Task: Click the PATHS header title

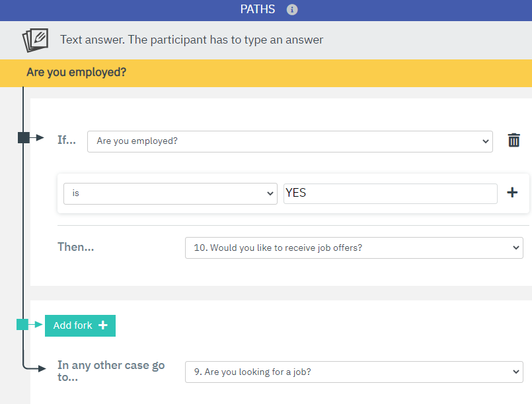Action: pyautogui.click(x=258, y=10)
